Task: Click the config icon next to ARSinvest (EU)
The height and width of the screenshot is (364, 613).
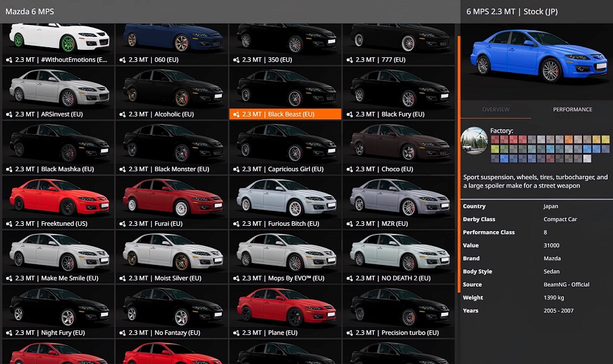Action: coord(9,115)
